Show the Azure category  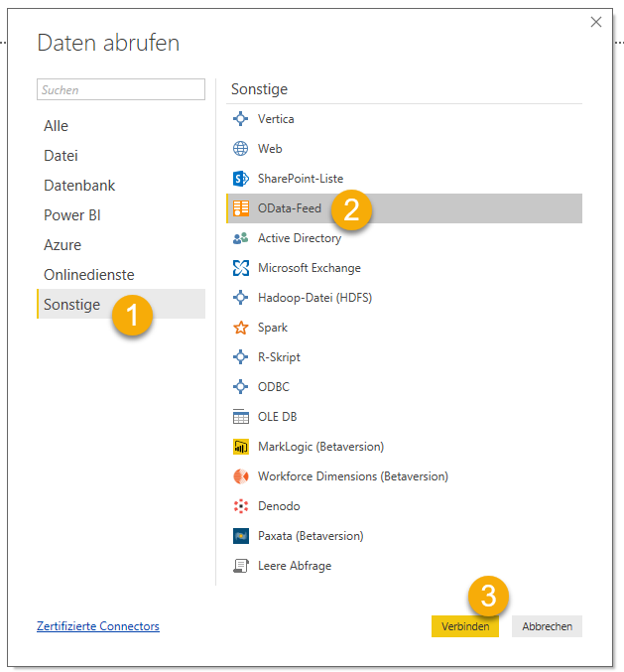pos(121,245)
